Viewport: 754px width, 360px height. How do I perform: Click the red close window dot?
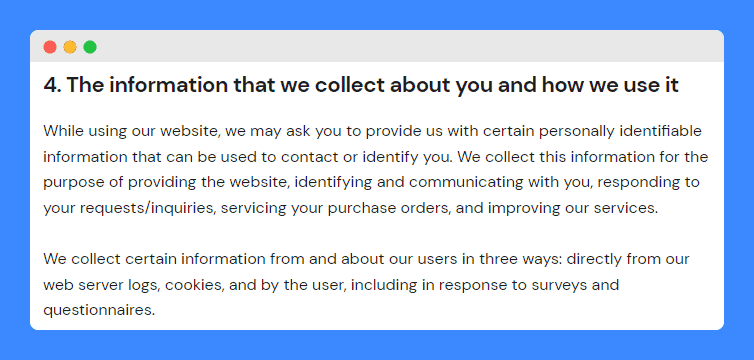[x=50, y=47]
